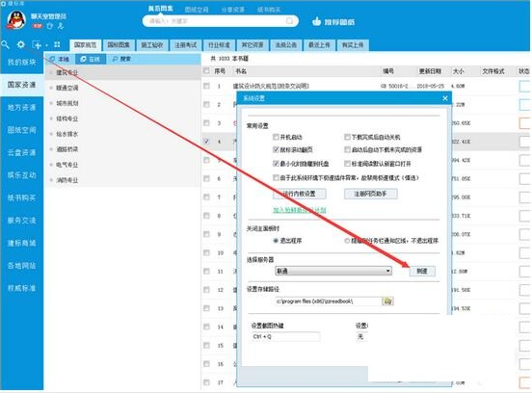Switch to the 国标图集 tab
Screen dimensions: 532x393
[x=119, y=44]
